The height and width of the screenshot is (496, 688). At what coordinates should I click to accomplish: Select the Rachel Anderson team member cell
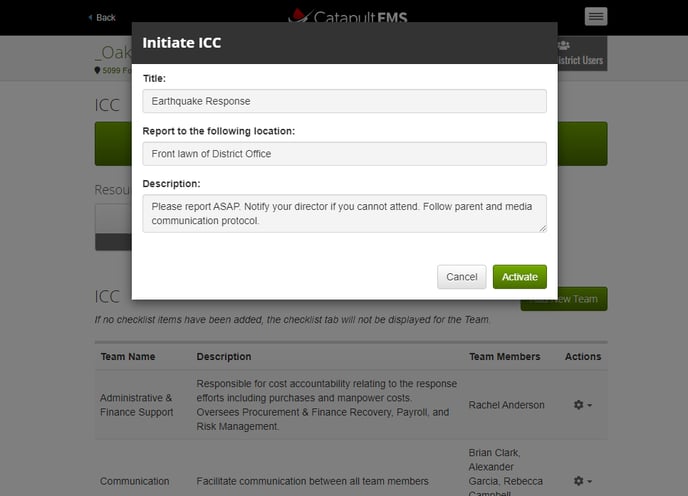[506, 405]
